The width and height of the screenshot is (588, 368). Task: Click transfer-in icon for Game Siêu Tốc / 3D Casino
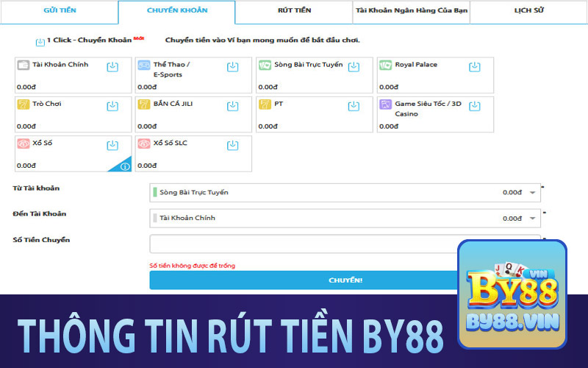click(474, 106)
